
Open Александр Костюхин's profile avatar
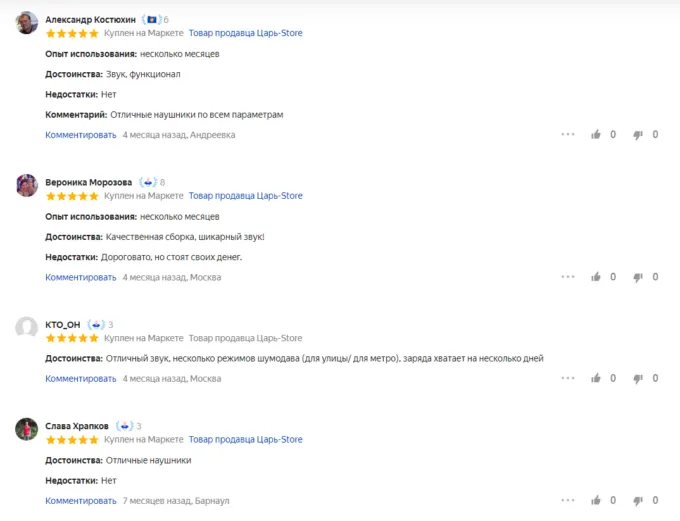(x=28, y=23)
